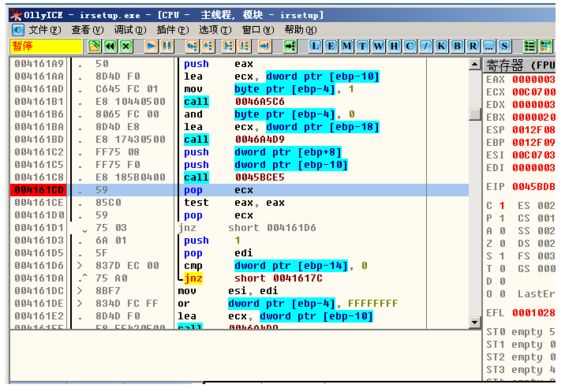Image resolution: width=580 pixels, height=388 pixels.
Task: Click hex bytes E8 10440500
Action: tap(130, 102)
